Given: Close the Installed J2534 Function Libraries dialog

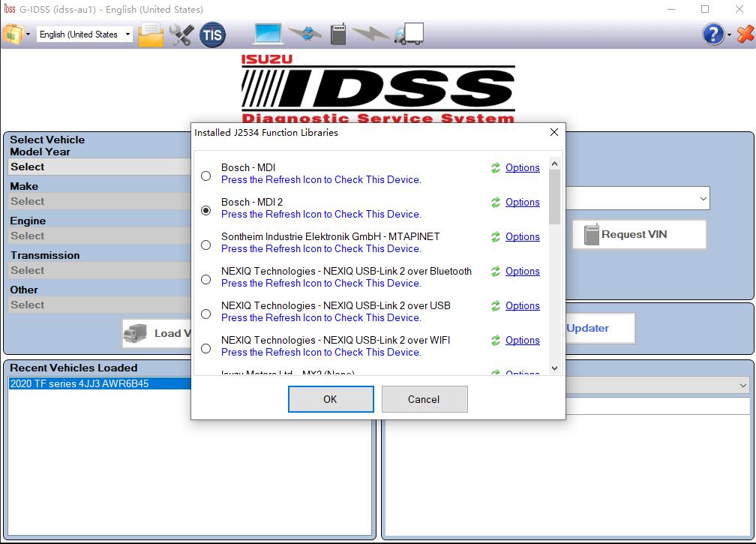Looking at the screenshot, I should coord(554,132).
